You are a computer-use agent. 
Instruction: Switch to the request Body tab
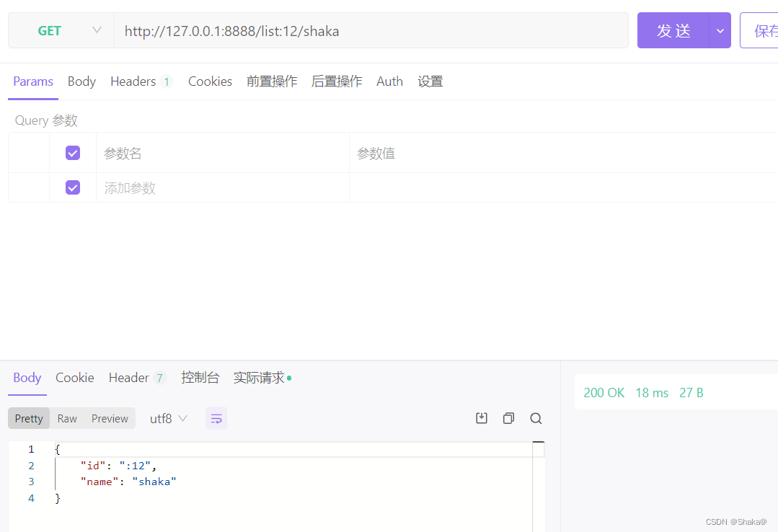pyautogui.click(x=81, y=81)
